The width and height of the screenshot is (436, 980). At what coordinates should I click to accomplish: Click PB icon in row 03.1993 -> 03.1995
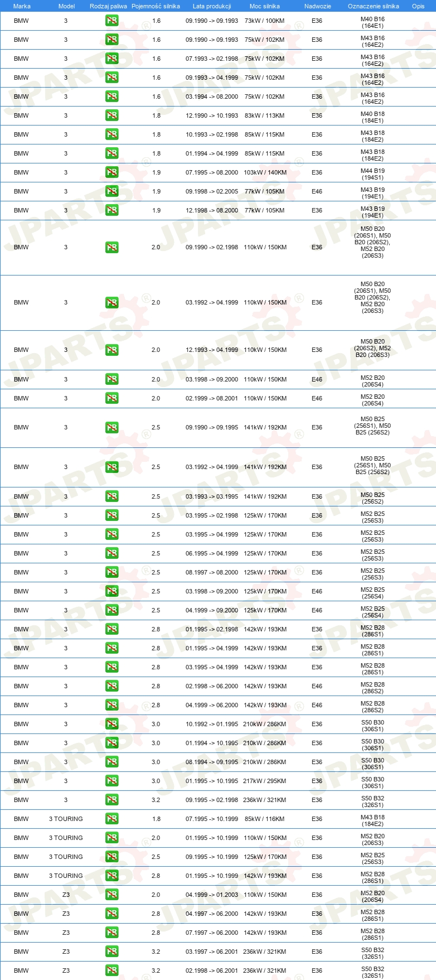(x=112, y=496)
